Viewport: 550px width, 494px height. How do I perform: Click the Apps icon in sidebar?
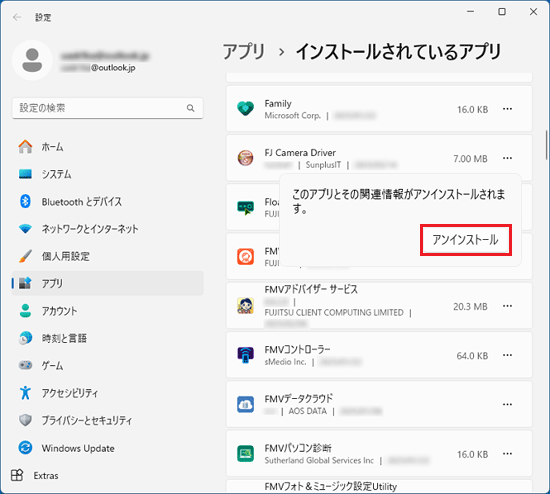(25, 283)
